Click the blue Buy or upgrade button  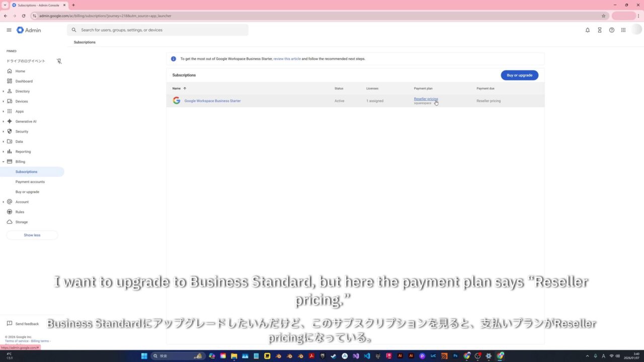pyautogui.click(x=519, y=75)
